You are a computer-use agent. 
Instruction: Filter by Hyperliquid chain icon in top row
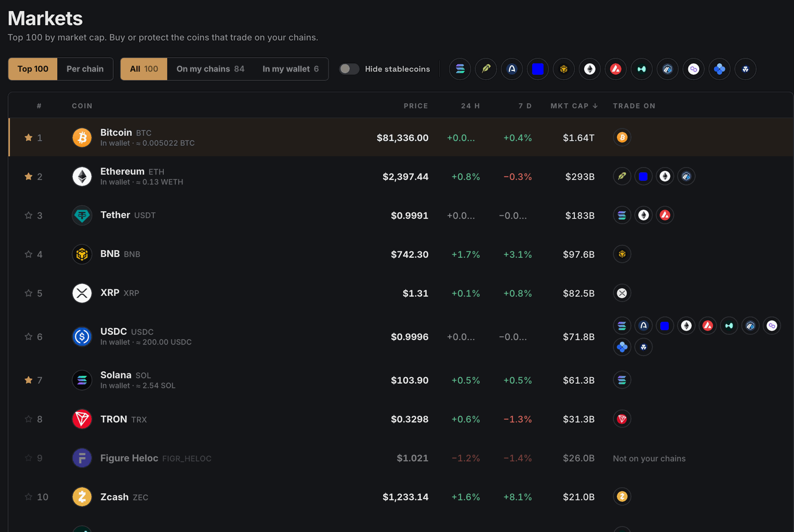(642, 69)
